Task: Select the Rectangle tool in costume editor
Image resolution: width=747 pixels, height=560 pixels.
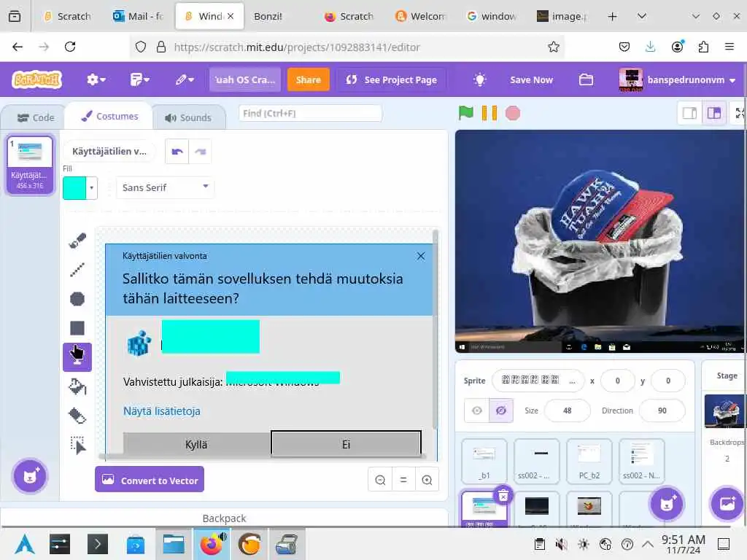Action: [77, 328]
